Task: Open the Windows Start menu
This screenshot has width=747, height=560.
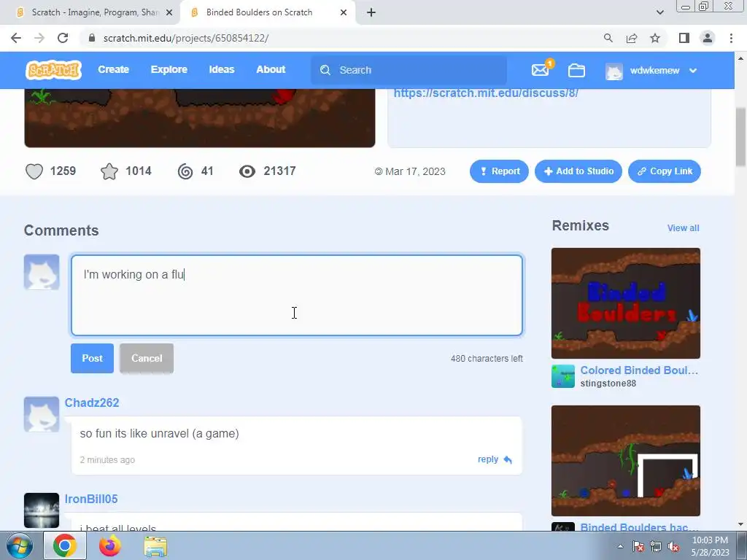Action: (x=20, y=545)
